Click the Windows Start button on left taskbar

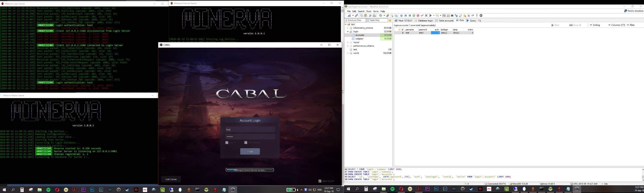click(4, 190)
